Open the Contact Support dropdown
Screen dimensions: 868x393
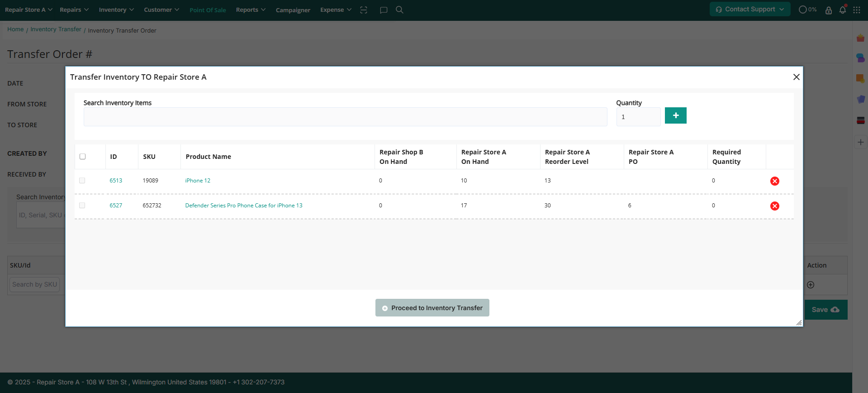(x=749, y=9)
